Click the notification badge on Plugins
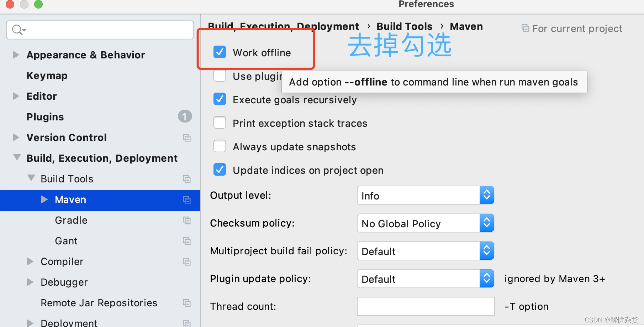The height and width of the screenshot is (327, 644). tap(185, 116)
